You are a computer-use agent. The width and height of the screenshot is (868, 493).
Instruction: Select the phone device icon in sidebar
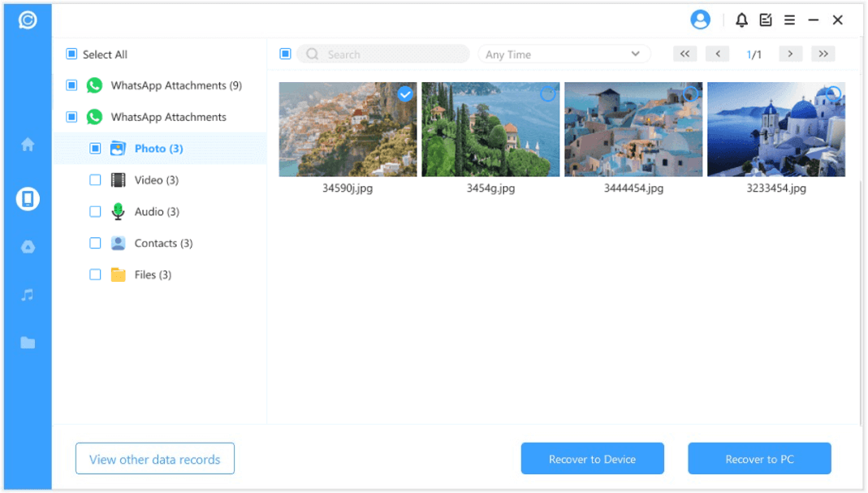click(x=28, y=199)
